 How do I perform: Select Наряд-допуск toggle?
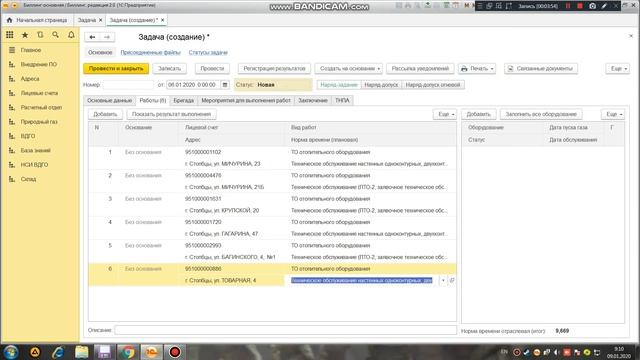(x=381, y=85)
